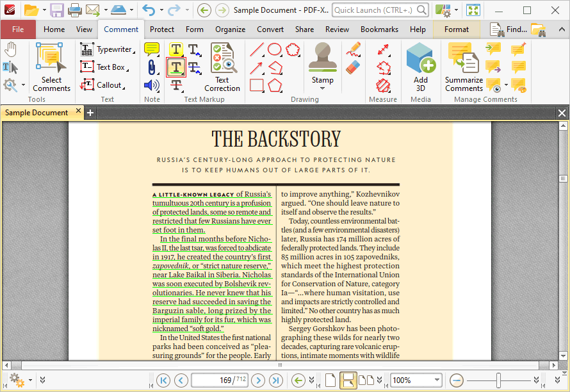
Task: Select the Typewriter tool
Action: coord(108,49)
